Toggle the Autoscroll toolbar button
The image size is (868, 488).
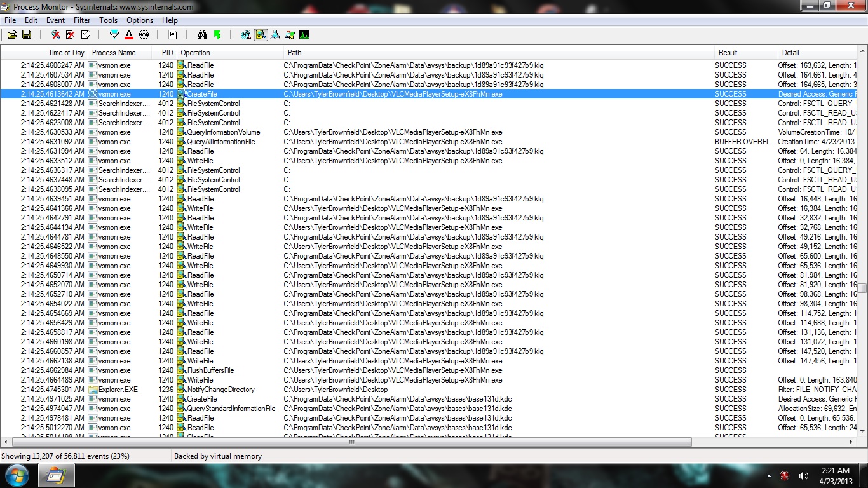click(71, 35)
